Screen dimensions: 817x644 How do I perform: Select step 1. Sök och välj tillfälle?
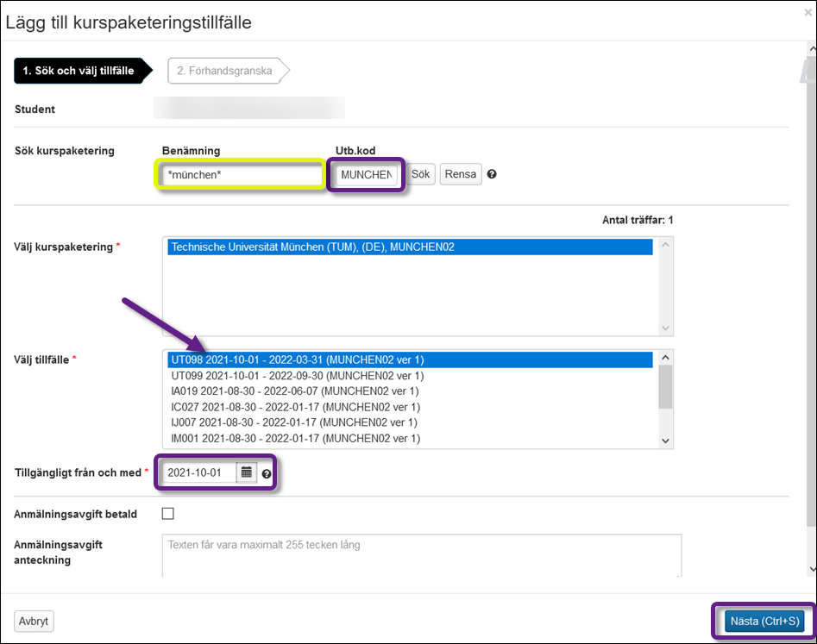79,71
